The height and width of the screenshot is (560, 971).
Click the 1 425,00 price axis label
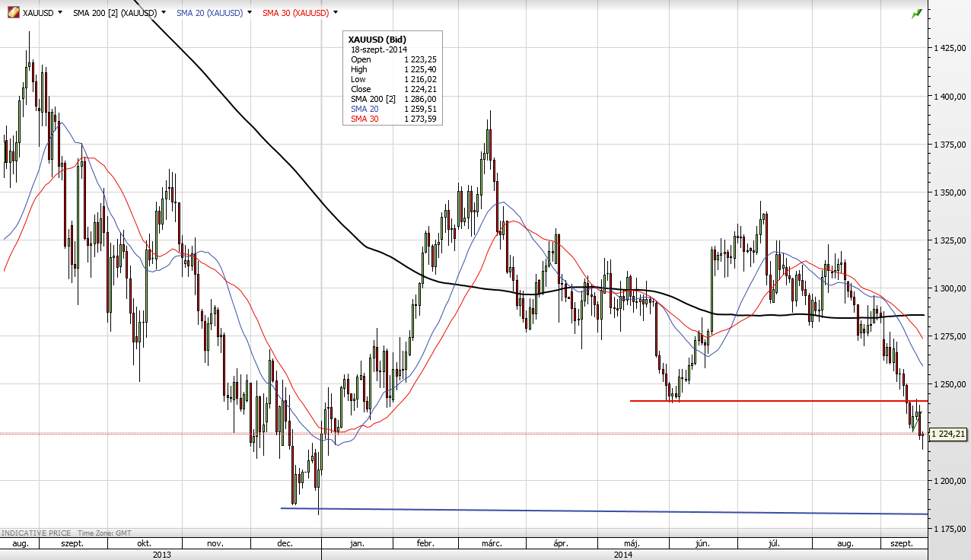(948, 47)
